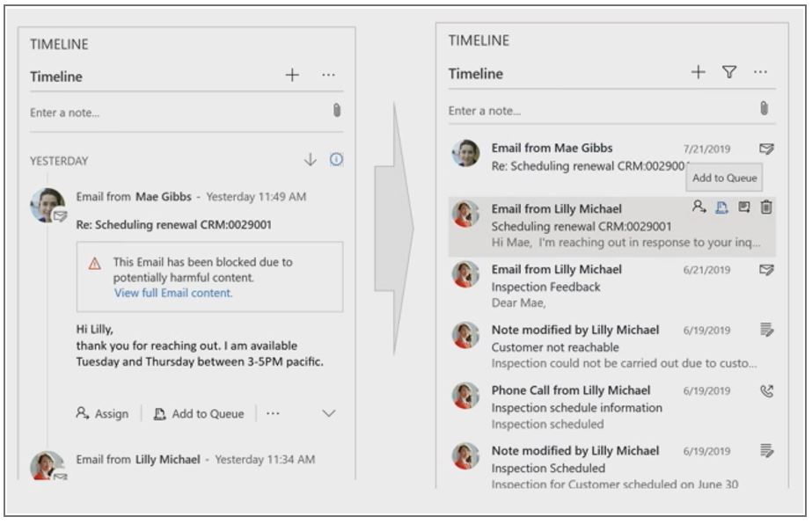Click Add to Queue button in left timeline
The image size is (812, 524).
click(199, 414)
